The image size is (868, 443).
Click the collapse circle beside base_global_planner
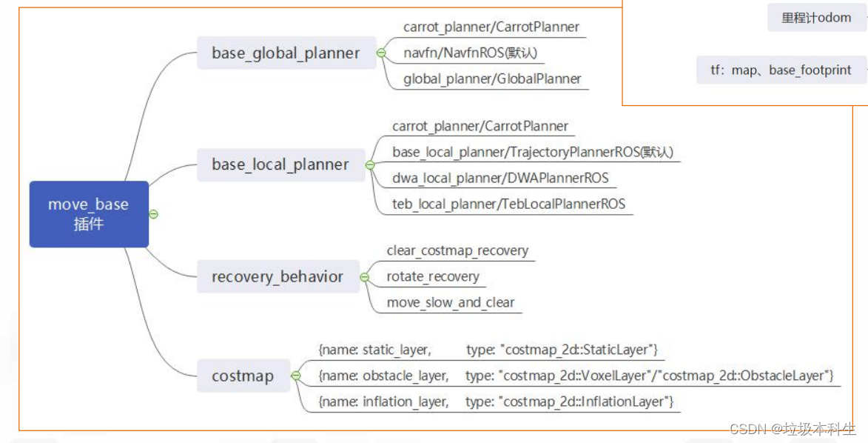382,53
